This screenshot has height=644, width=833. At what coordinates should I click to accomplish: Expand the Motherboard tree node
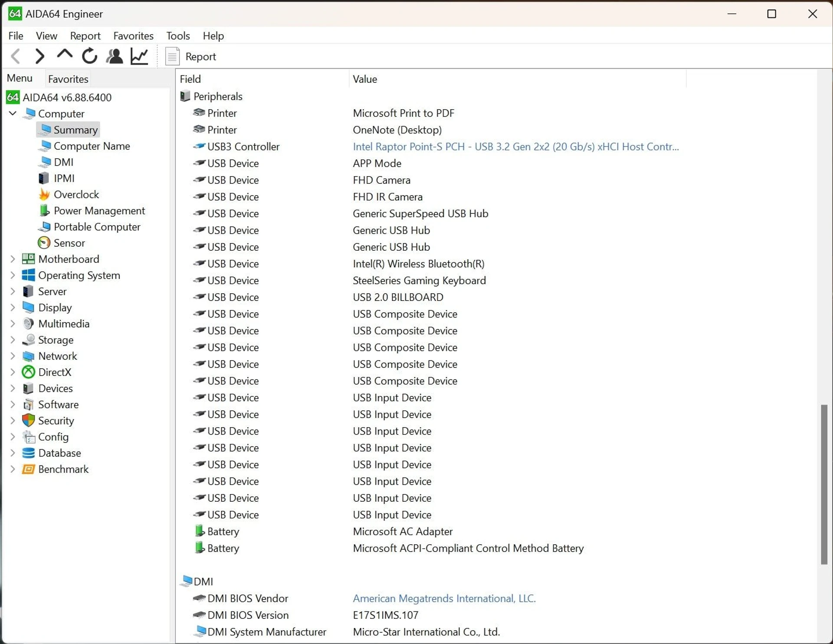(13, 259)
